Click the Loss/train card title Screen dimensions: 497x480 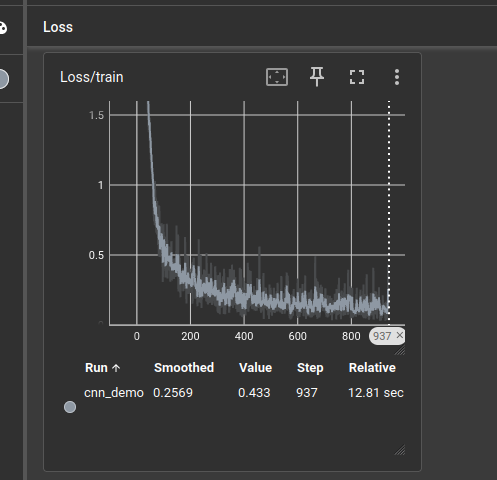click(92, 77)
